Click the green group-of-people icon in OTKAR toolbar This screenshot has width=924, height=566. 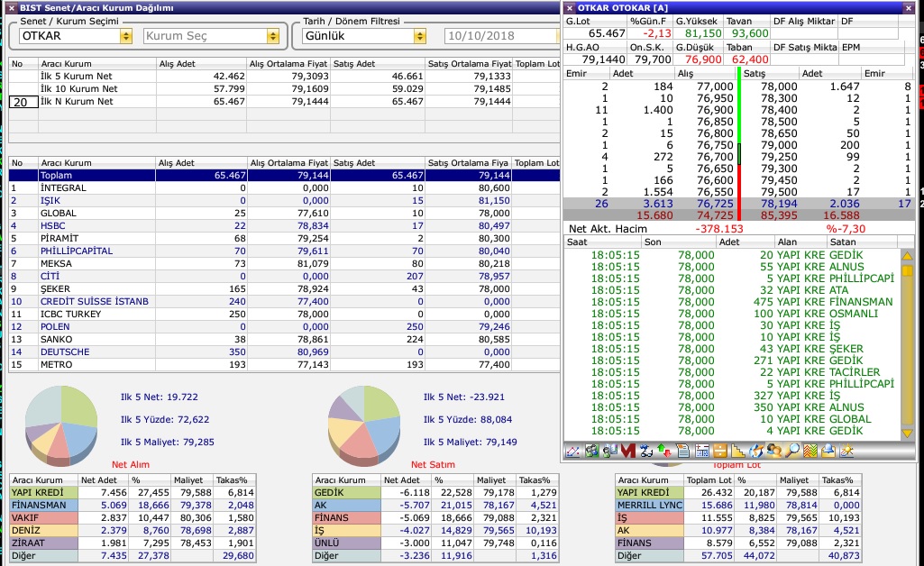[x=591, y=452]
